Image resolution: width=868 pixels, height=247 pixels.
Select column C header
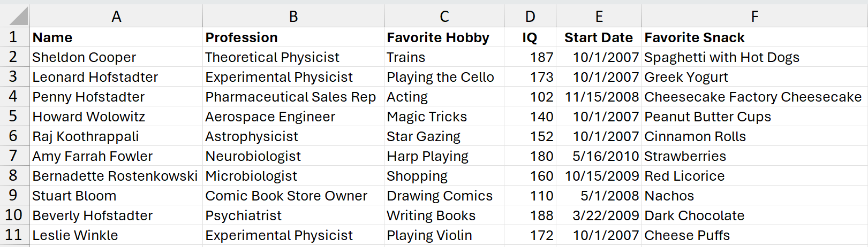444,17
